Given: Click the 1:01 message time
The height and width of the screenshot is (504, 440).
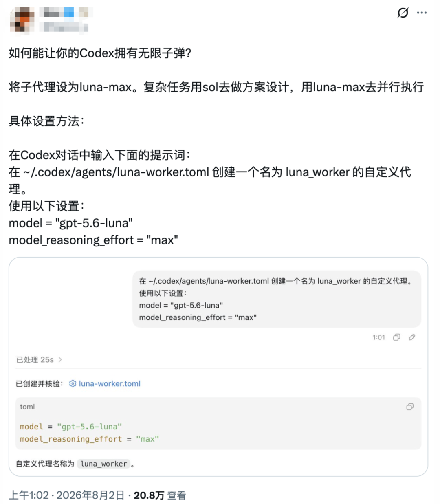Looking at the screenshot, I should click(378, 337).
